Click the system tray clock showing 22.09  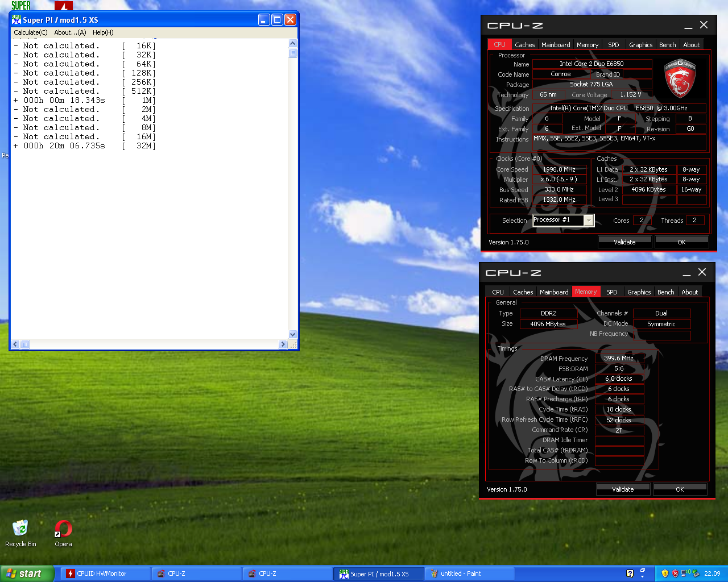(712, 573)
